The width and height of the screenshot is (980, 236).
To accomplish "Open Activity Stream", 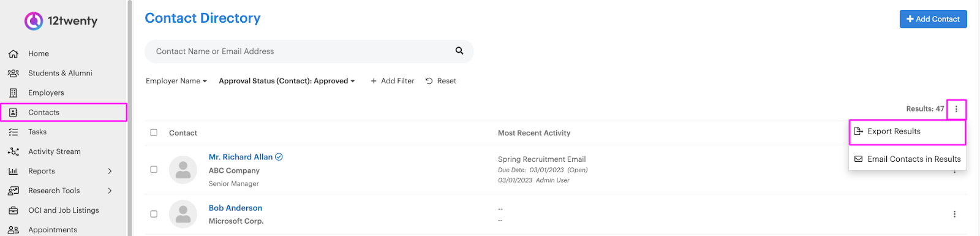I will 55,152.
